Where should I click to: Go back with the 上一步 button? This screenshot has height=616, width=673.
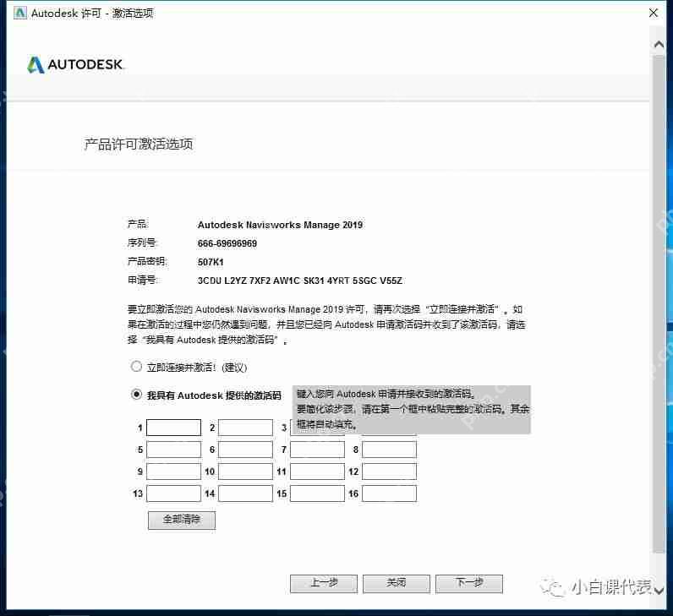click(x=324, y=583)
